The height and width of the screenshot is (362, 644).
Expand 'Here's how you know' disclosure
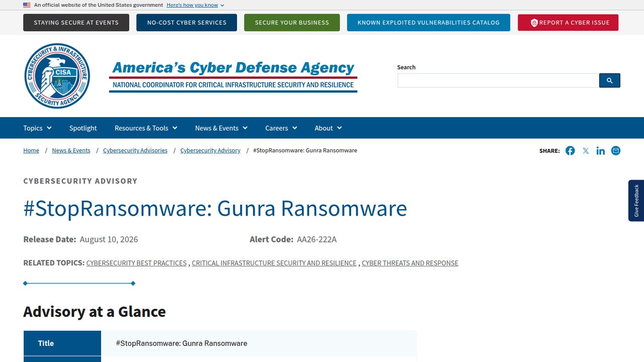[195, 5]
